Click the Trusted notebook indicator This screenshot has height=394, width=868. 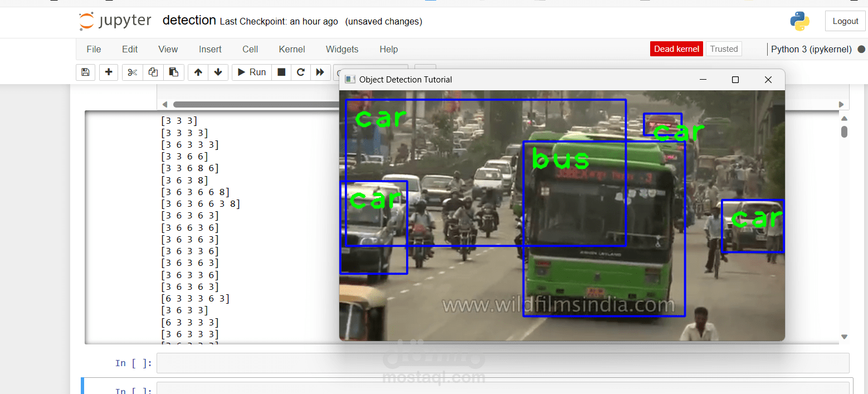click(x=724, y=49)
